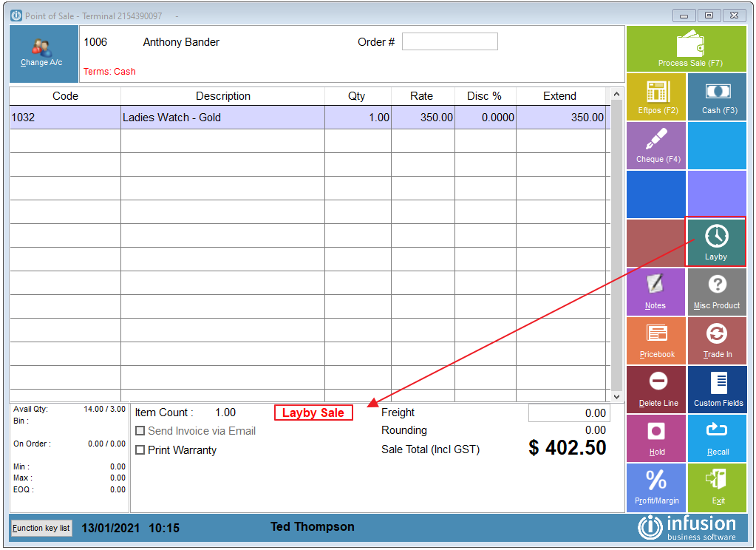The image size is (756, 550).
Task: Toggle Send Invoice via Email
Action: [x=140, y=432]
